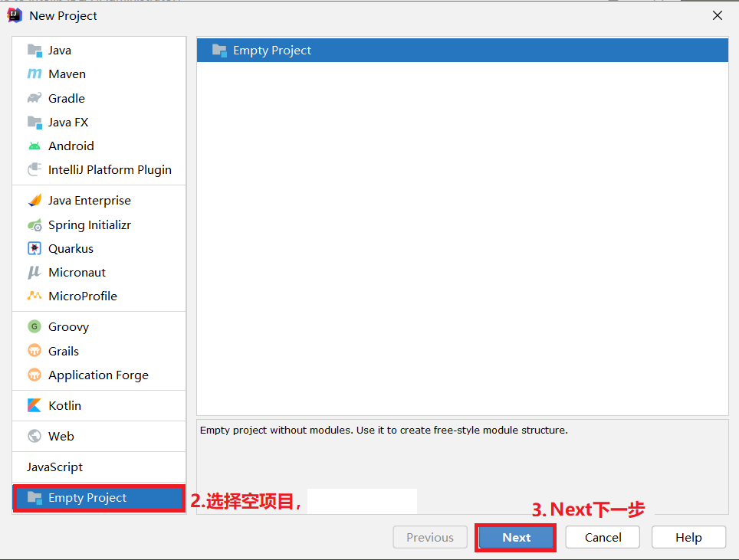Image resolution: width=739 pixels, height=560 pixels.
Task: Select JavaScript project type
Action: (x=99, y=467)
